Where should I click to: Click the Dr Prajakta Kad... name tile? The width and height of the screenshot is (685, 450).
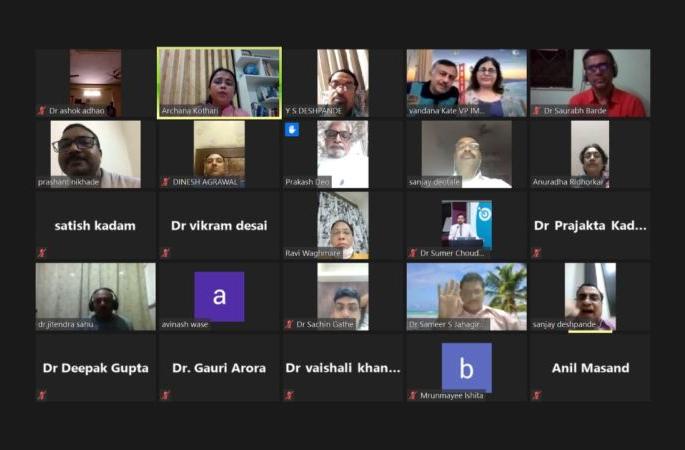tap(590, 225)
